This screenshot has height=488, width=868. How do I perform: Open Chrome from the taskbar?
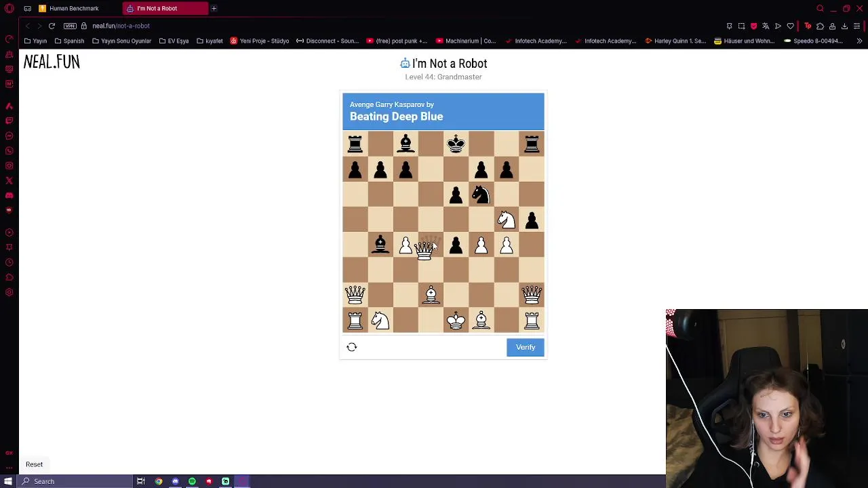click(x=158, y=481)
